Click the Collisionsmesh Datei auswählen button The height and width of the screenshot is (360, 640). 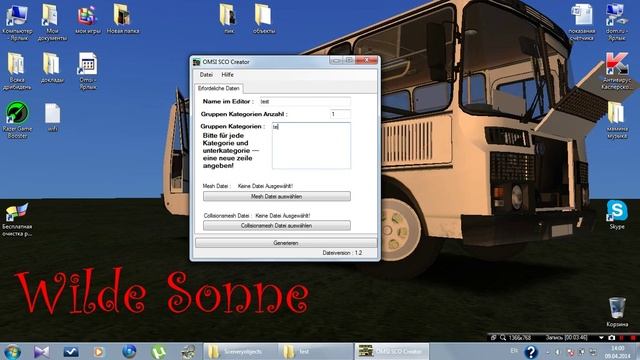(x=277, y=225)
